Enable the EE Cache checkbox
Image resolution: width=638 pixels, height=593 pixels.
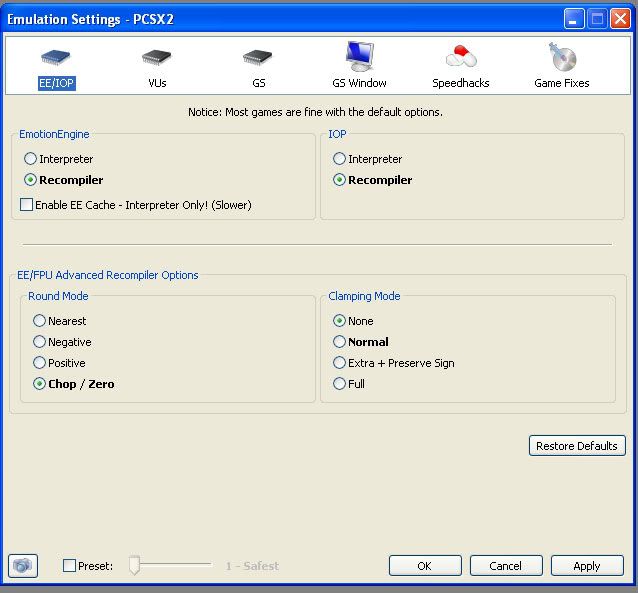coord(26,204)
